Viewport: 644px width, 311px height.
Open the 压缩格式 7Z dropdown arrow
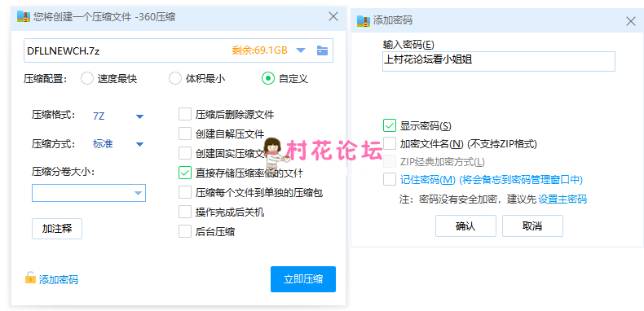139,116
